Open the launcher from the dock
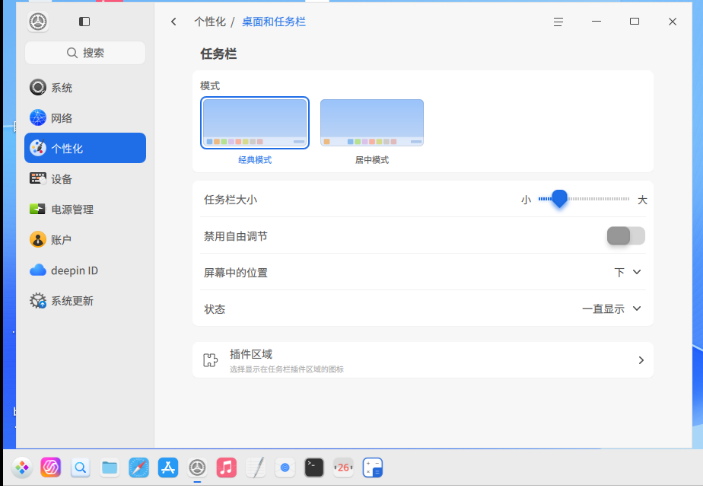Screen dimensions: 703x486 pos(22,468)
